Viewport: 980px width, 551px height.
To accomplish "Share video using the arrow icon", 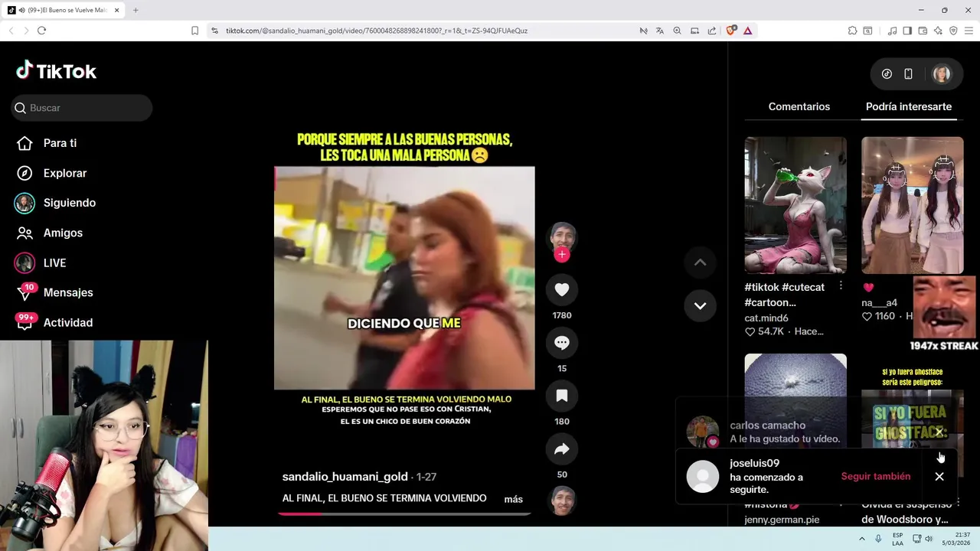I will [562, 449].
